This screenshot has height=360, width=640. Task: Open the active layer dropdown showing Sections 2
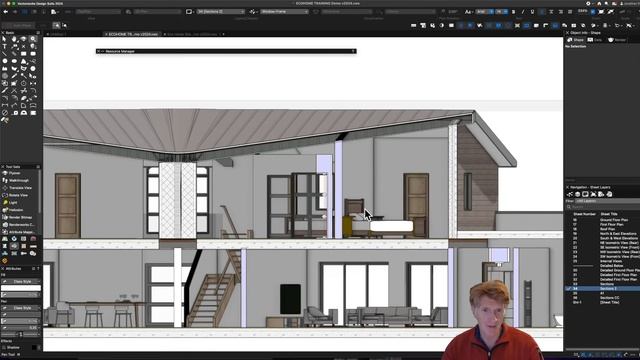(x=221, y=12)
